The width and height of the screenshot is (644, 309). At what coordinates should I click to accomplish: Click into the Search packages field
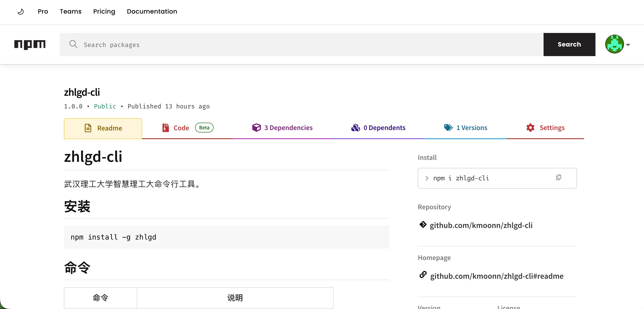click(301, 45)
